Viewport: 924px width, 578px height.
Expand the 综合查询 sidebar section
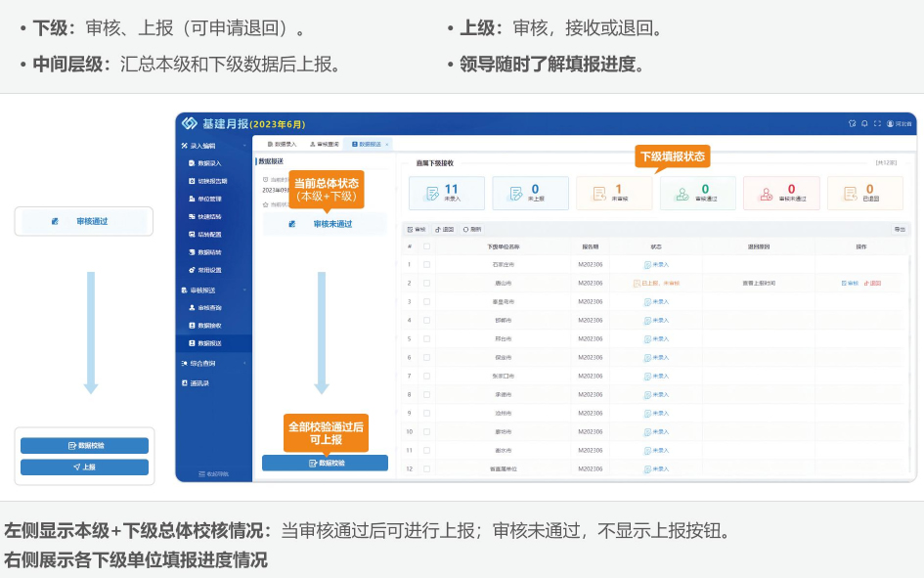click(x=244, y=364)
